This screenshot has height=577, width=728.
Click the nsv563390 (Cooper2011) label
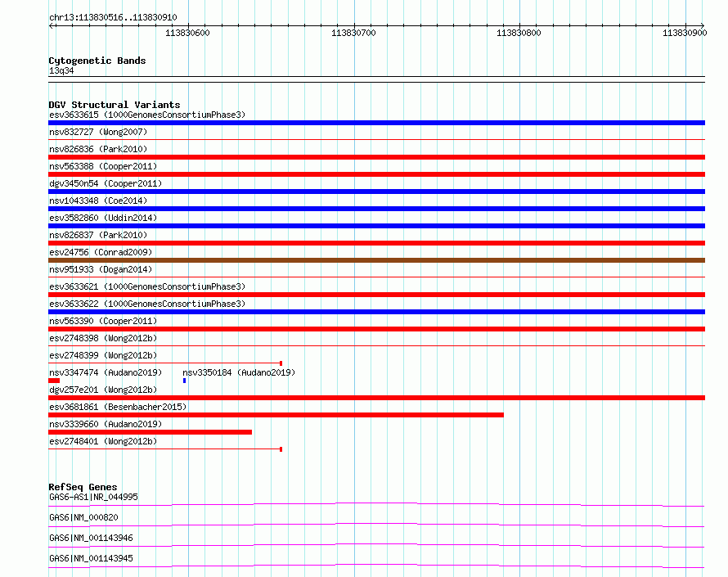[x=103, y=321]
